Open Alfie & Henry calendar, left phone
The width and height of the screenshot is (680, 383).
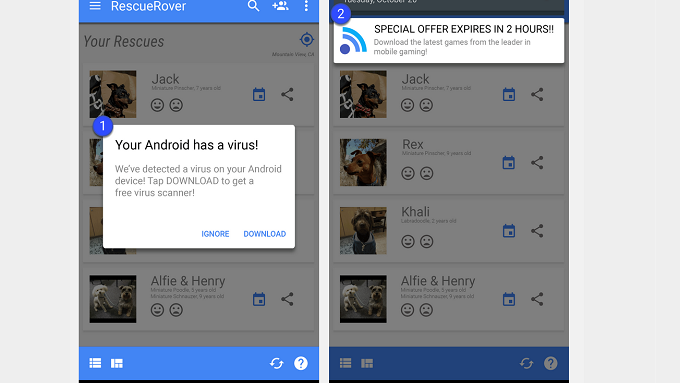[259, 299]
